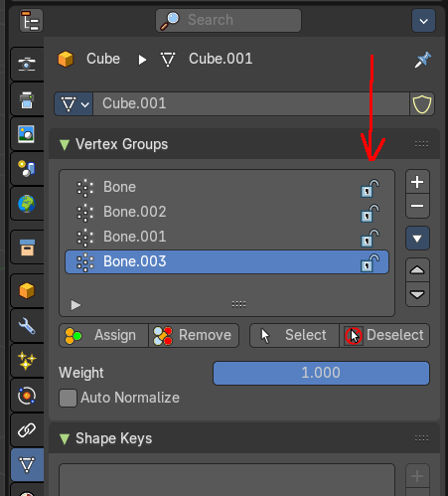Toggle pin icon for Cube.001 context

point(423,60)
